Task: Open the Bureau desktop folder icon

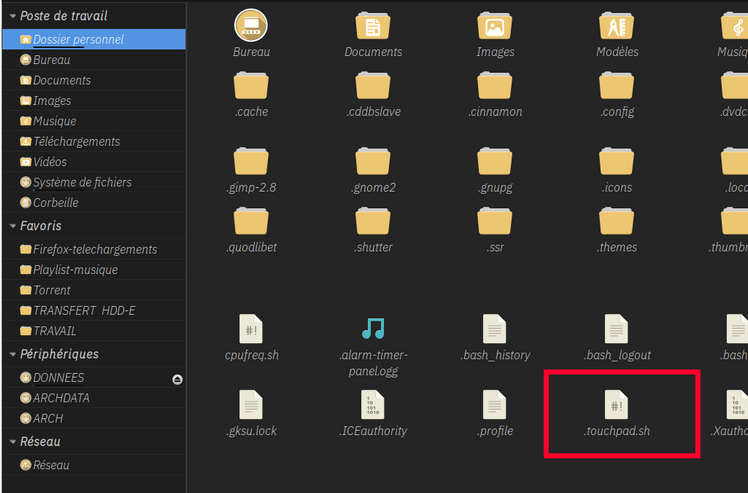Action: click(251, 27)
